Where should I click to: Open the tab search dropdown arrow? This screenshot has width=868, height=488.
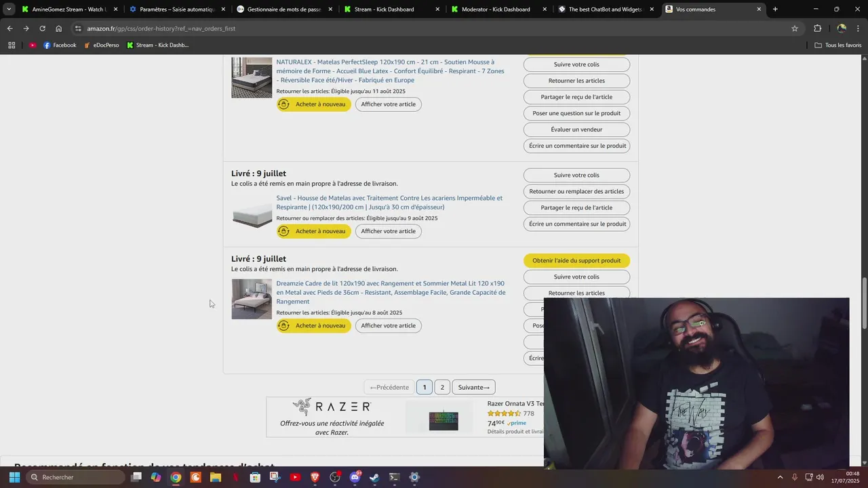tap(9, 9)
